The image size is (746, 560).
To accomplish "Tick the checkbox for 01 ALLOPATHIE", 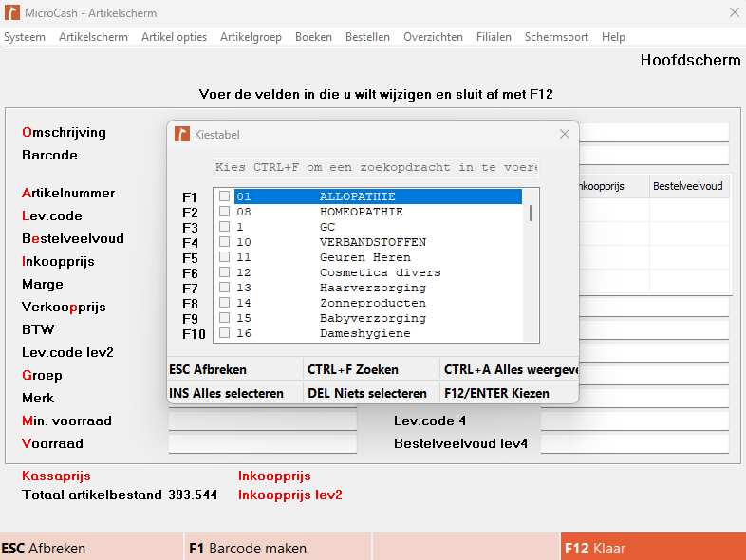I will pyautogui.click(x=225, y=196).
